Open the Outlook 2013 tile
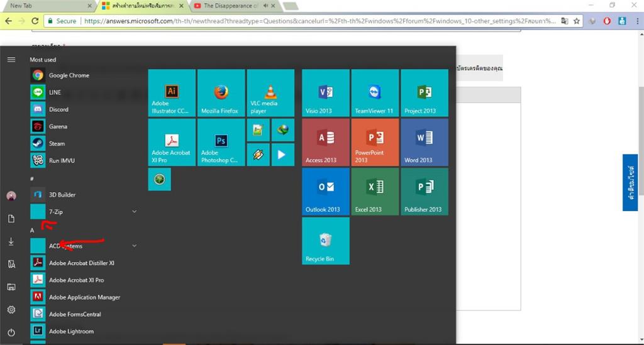 pos(326,192)
